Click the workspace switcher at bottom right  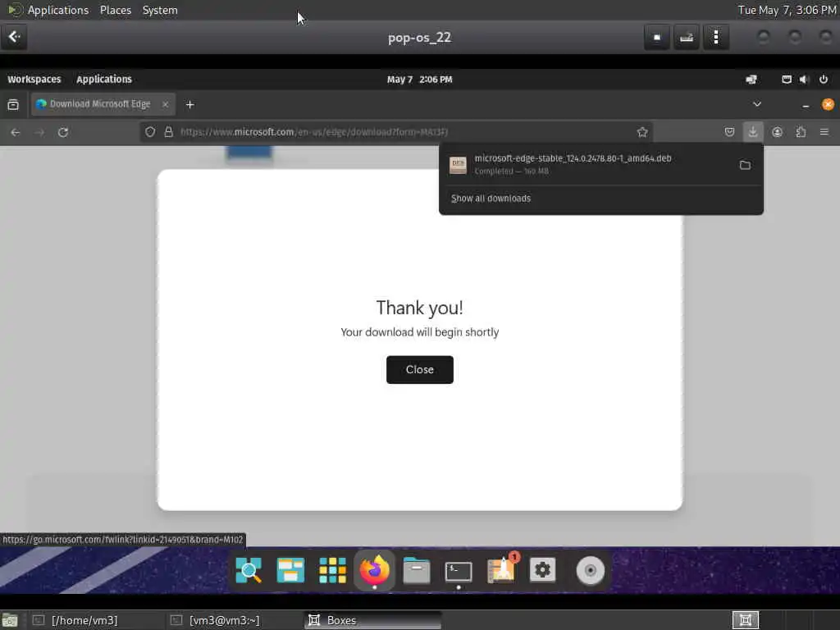point(745,620)
